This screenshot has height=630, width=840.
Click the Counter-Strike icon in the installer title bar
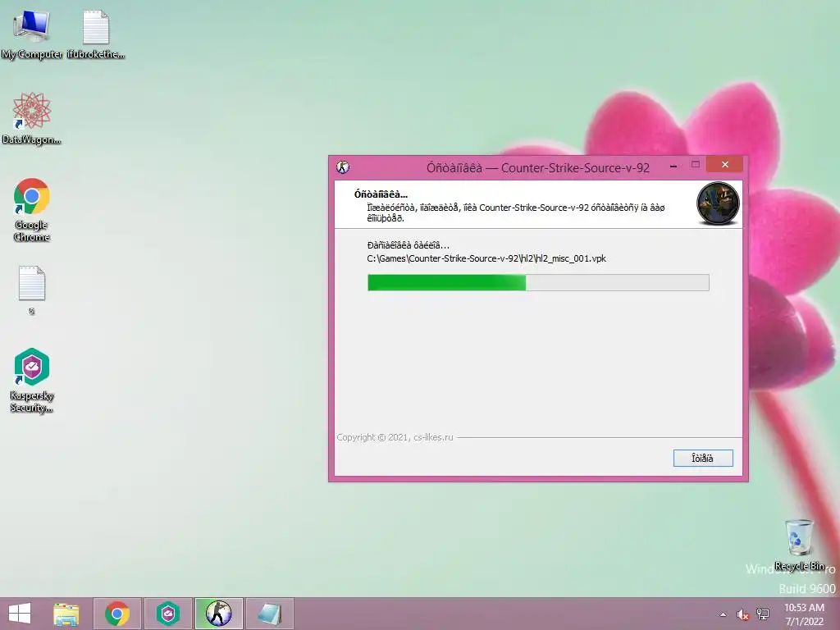(343, 167)
